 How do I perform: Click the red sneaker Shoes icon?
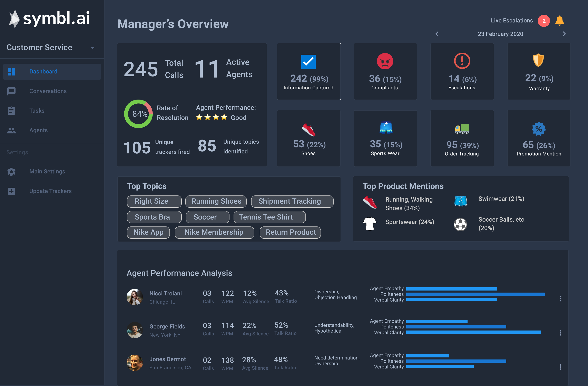(308, 130)
